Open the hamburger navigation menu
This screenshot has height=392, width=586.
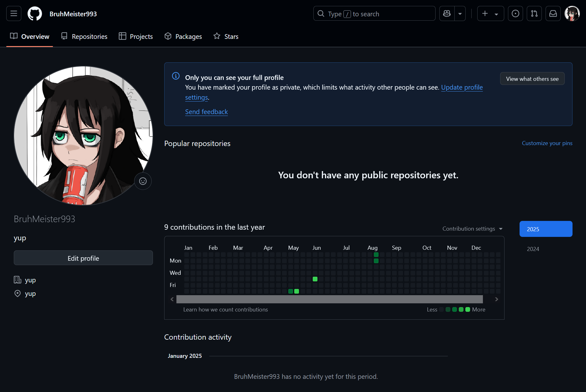click(14, 13)
